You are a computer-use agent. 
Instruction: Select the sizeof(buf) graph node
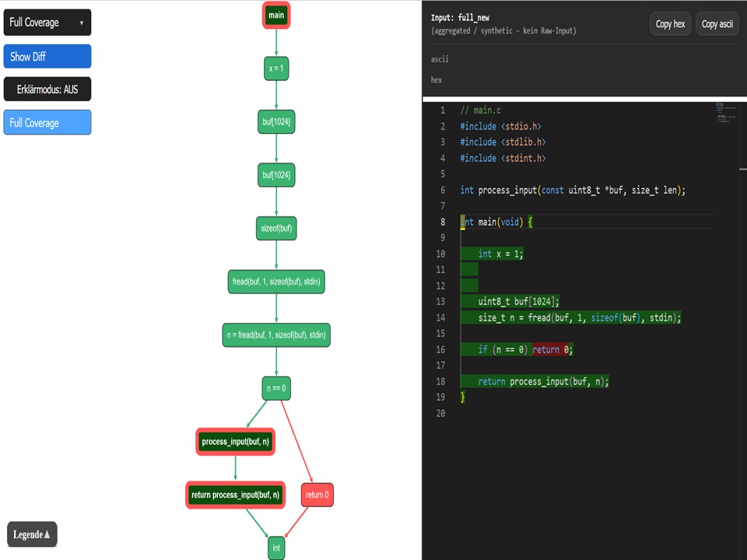(276, 229)
